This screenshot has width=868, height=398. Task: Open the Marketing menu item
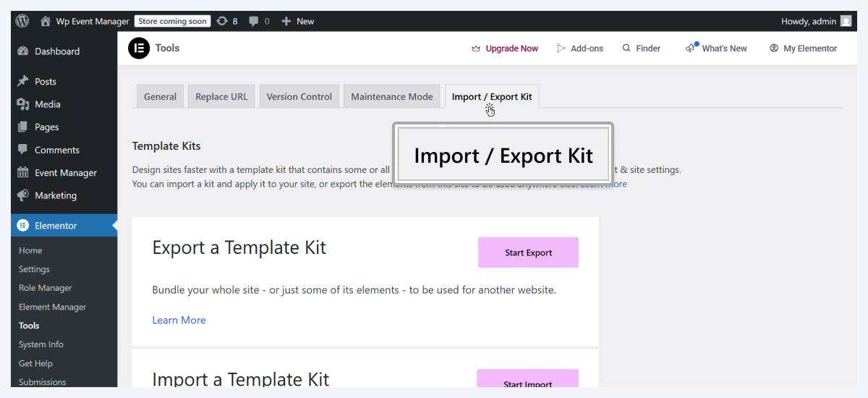point(64,195)
